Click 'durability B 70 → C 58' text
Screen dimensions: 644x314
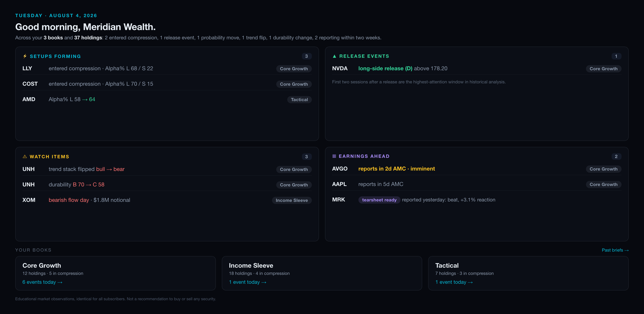[x=77, y=184]
